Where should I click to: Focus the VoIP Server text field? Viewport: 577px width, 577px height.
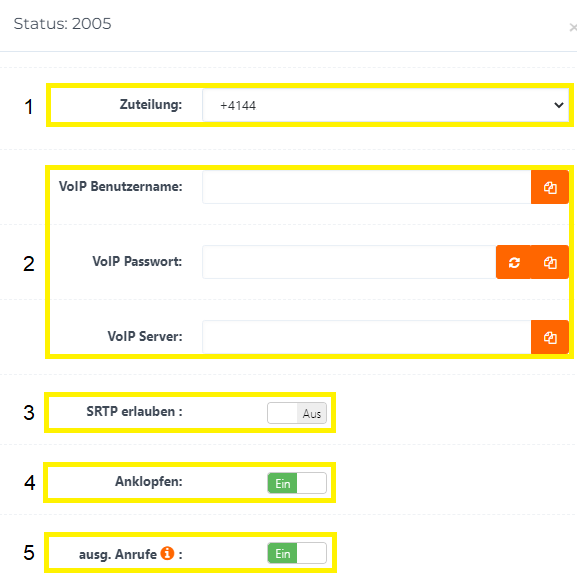tap(367, 337)
